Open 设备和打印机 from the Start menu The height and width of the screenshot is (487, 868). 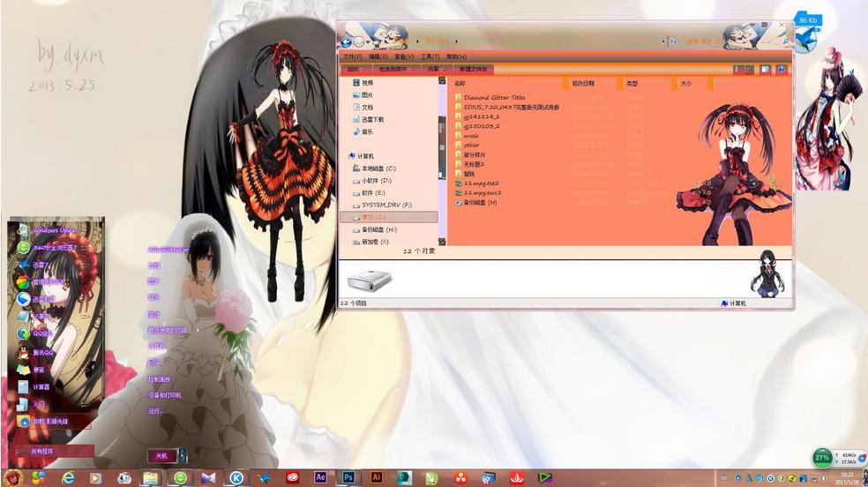pyautogui.click(x=164, y=395)
